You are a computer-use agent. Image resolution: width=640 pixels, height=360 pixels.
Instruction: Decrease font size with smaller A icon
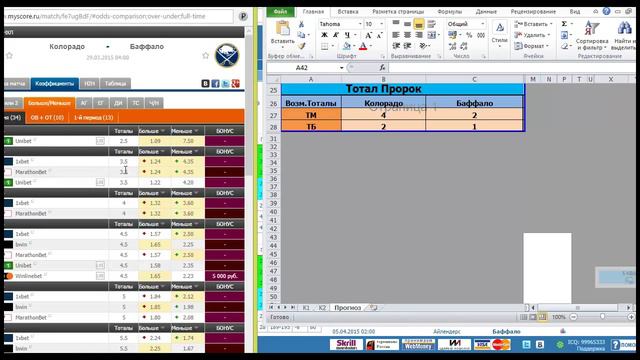coord(379,36)
